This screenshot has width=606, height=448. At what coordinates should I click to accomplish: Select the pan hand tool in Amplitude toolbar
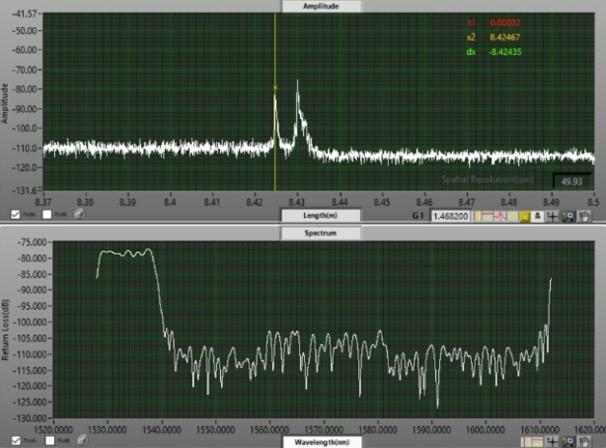pyautogui.click(x=584, y=216)
